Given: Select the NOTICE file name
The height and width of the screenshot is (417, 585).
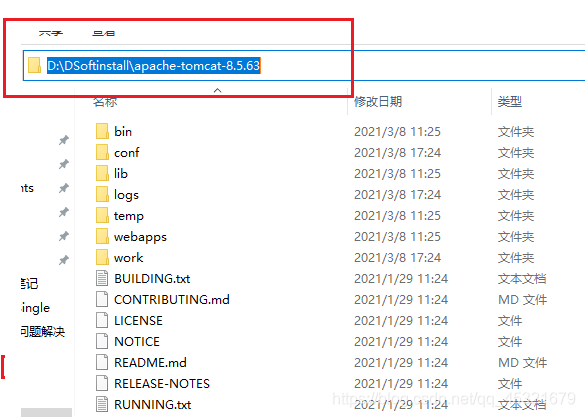Looking at the screenshot, I should pyautogui.click(x=137, y=342).
